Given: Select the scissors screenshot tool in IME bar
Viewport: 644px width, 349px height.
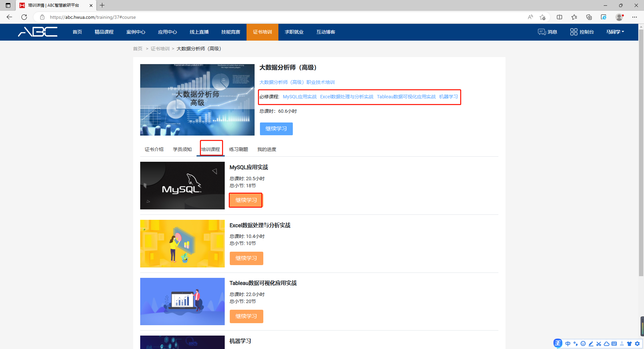Looking at the screenshot, I should coord(599,344).
